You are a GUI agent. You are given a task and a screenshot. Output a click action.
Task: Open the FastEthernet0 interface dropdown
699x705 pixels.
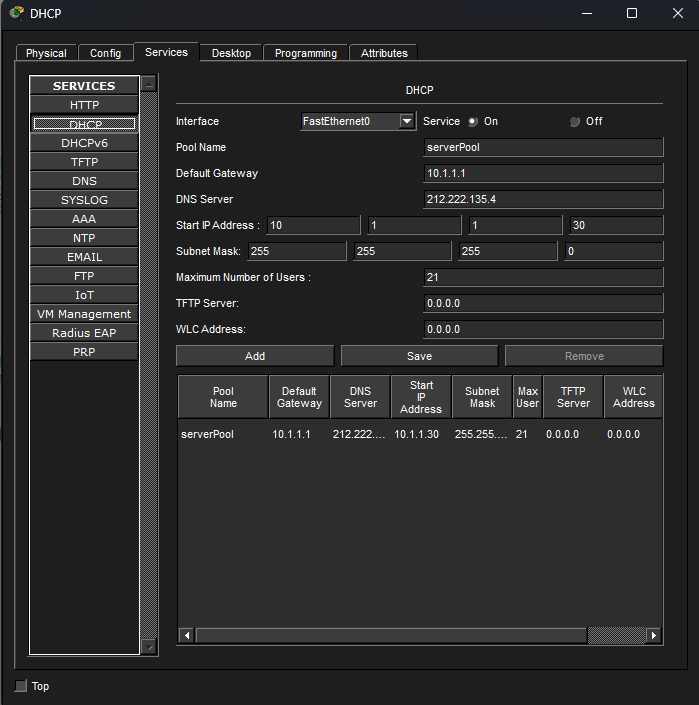click(x=358, y=121)
